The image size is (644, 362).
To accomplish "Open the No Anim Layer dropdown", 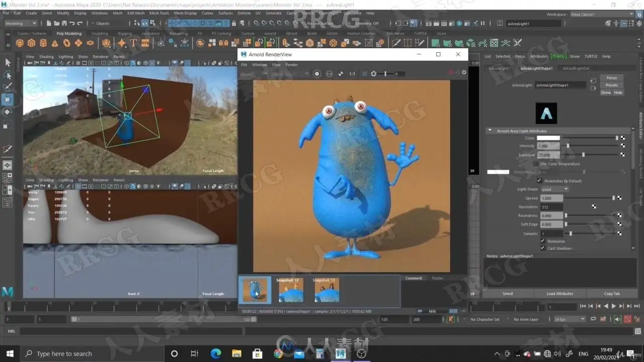I will pos(526,319).
